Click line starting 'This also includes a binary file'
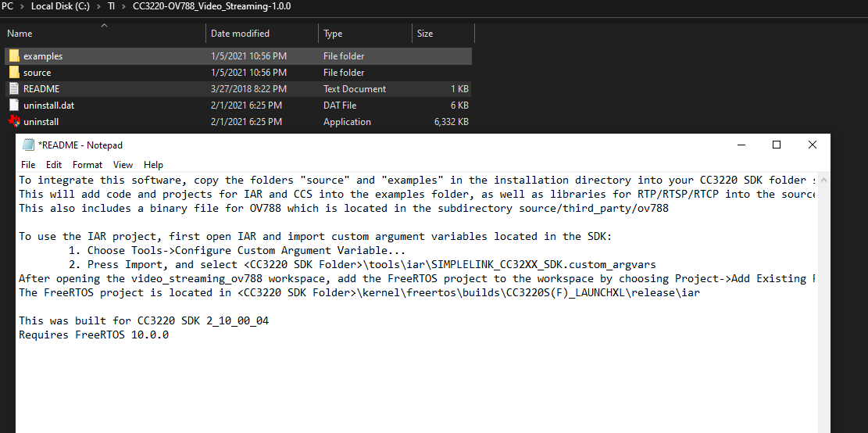Viewport: 868px width, 433px height. pos(344,208)
